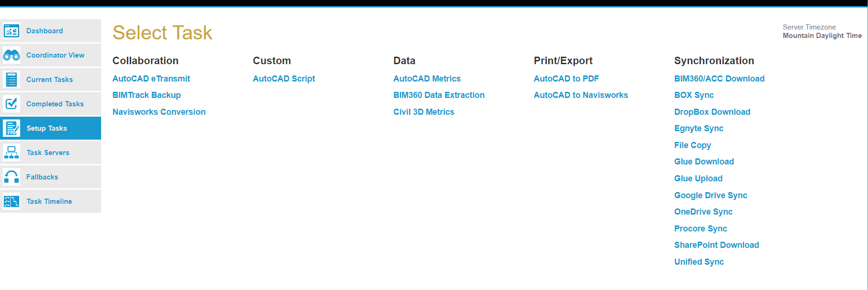Viewport: 868px width, 290px height.
Task: Choose the Unified Sync task
Action: point(699,262)
